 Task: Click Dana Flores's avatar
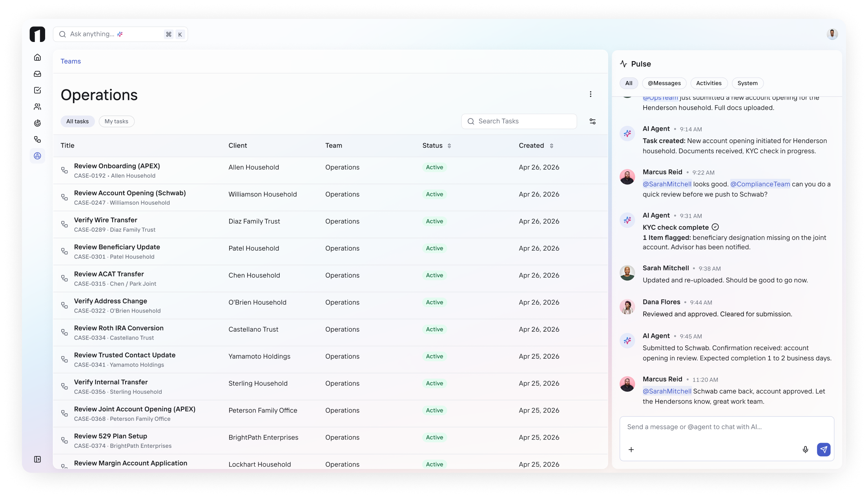click(x=627, y=307)
